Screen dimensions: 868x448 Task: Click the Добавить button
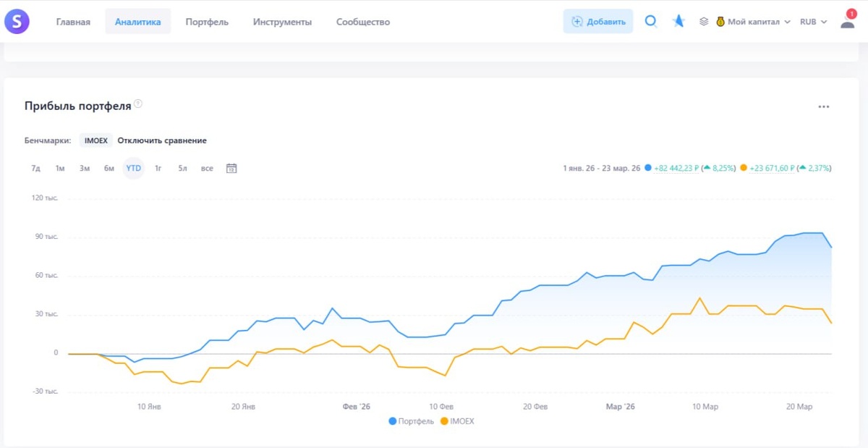(x=598, y=22)
